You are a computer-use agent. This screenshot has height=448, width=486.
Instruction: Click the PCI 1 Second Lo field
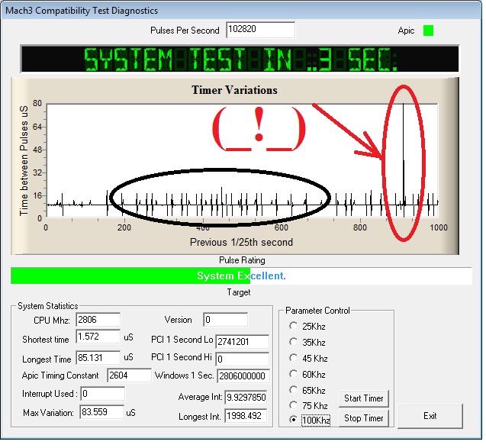(x=242, y=342)
